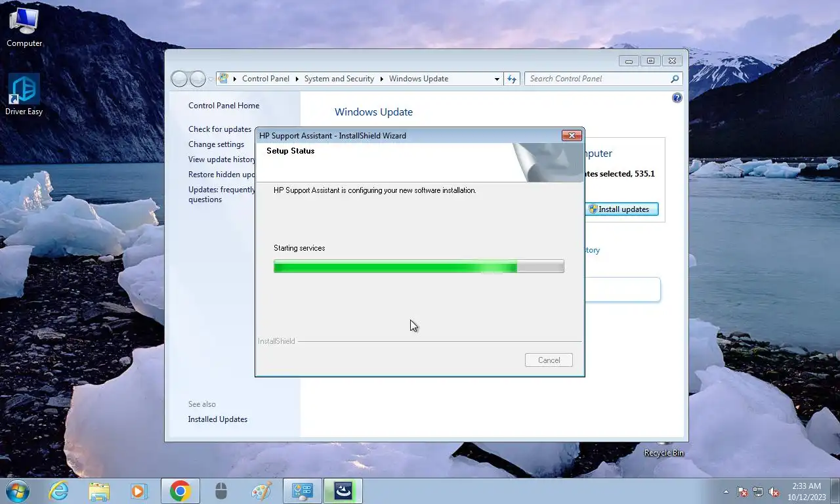Launch Paint from the taskbar
This screenshot has height=504, width=840.
point(261,491)
